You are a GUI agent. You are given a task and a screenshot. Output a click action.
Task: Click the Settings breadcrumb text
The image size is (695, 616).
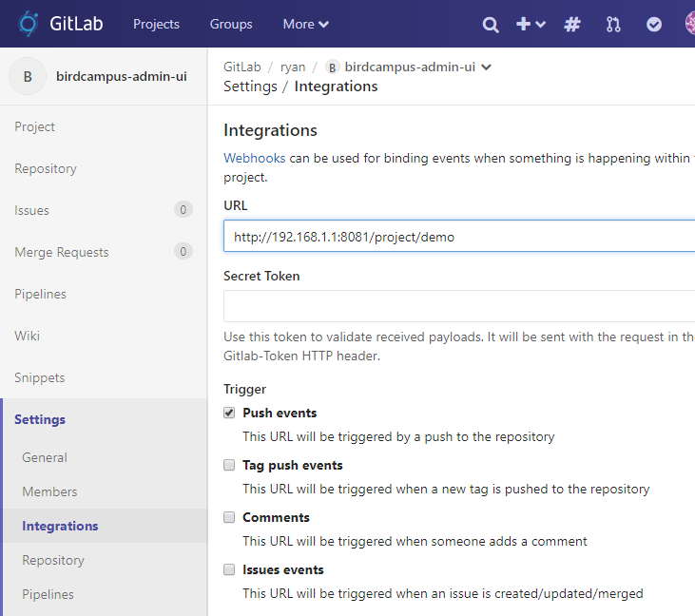pos(250,87)
